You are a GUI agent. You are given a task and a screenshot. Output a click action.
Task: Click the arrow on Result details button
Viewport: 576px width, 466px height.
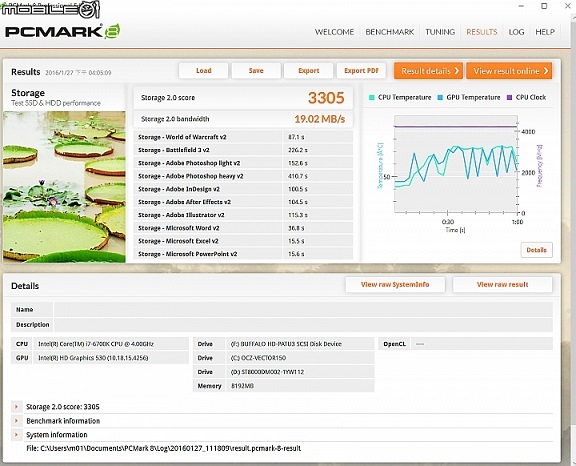pos(457,71)
